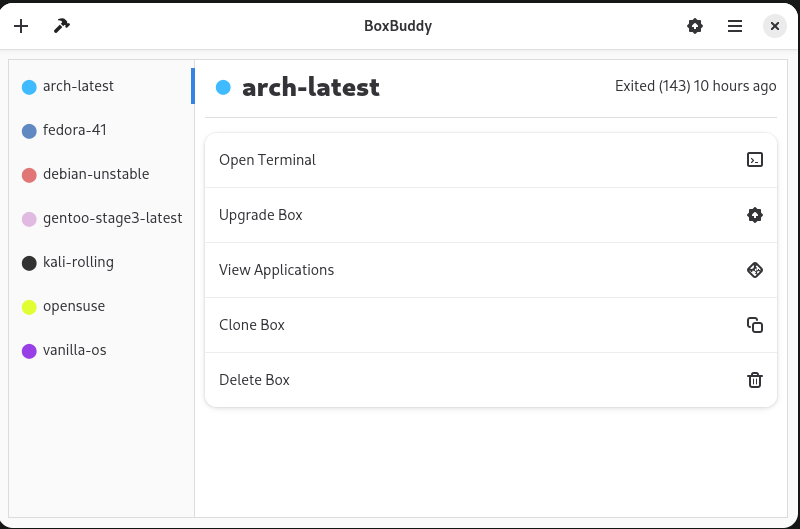Click the blue dot beside arch-latest heading
Screen dimensions: 800x529
223,88
